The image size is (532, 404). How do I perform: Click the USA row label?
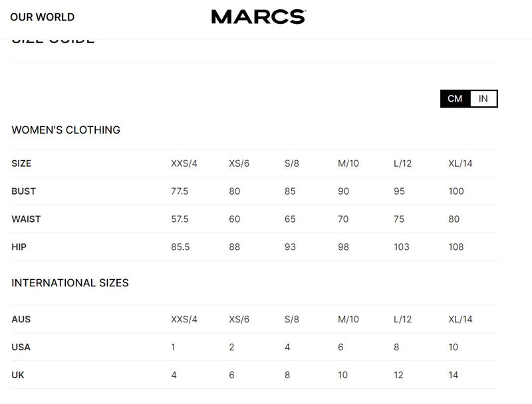click(21, 348)
